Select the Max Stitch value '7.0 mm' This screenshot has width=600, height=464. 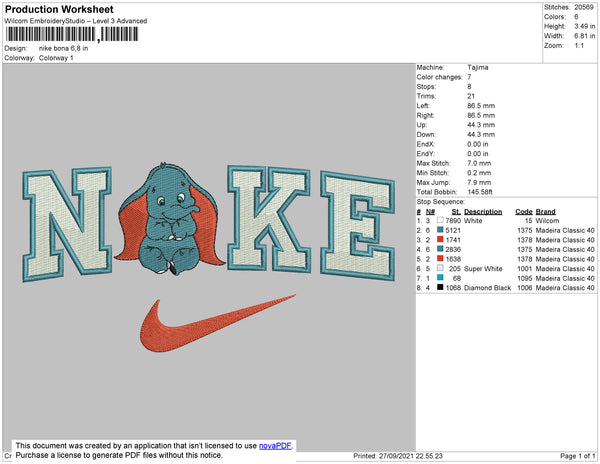point(479,163)
